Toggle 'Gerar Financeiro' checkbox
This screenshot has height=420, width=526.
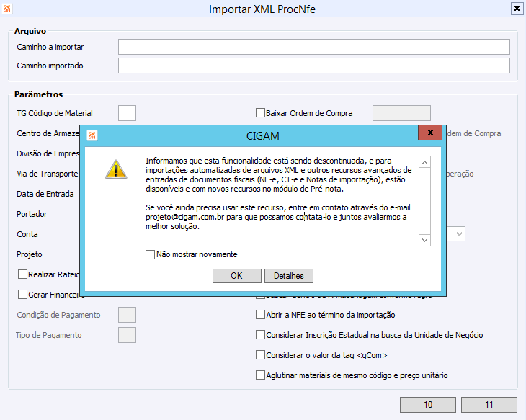point(22,295)
